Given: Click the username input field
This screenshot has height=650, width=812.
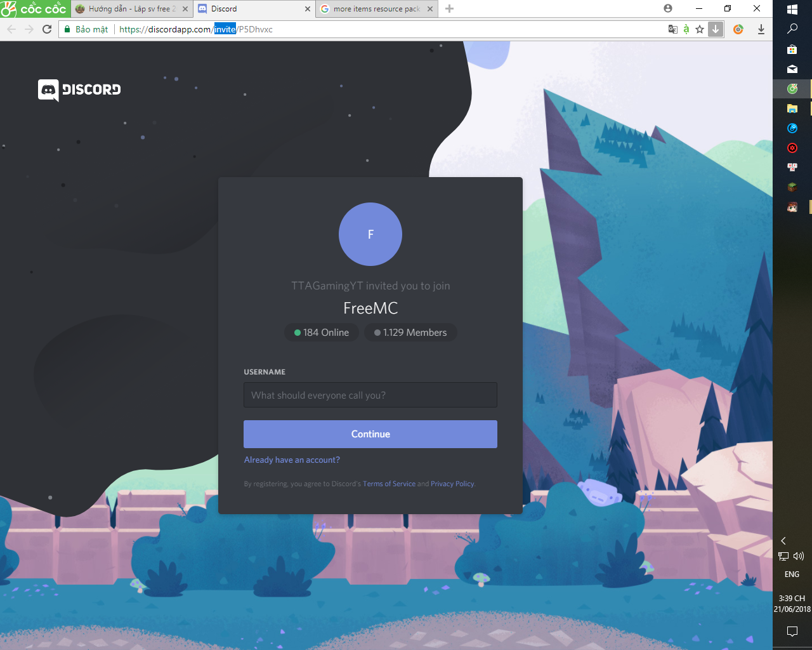Looking at the screenshot, I should click(x=370, y=395).
